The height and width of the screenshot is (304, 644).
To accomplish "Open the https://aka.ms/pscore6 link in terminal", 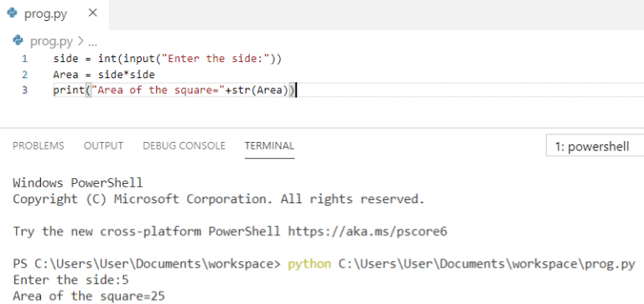I will pyautogui.click(x=367, y=232).
